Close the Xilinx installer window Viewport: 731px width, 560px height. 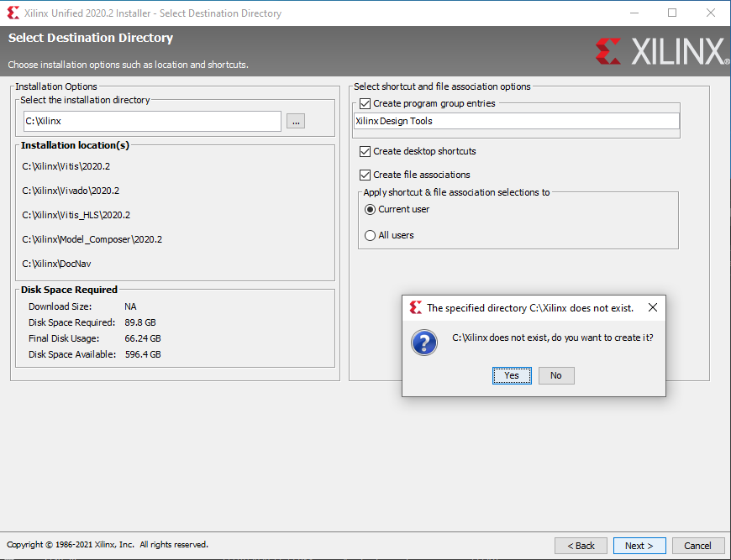tap(711, 13)
